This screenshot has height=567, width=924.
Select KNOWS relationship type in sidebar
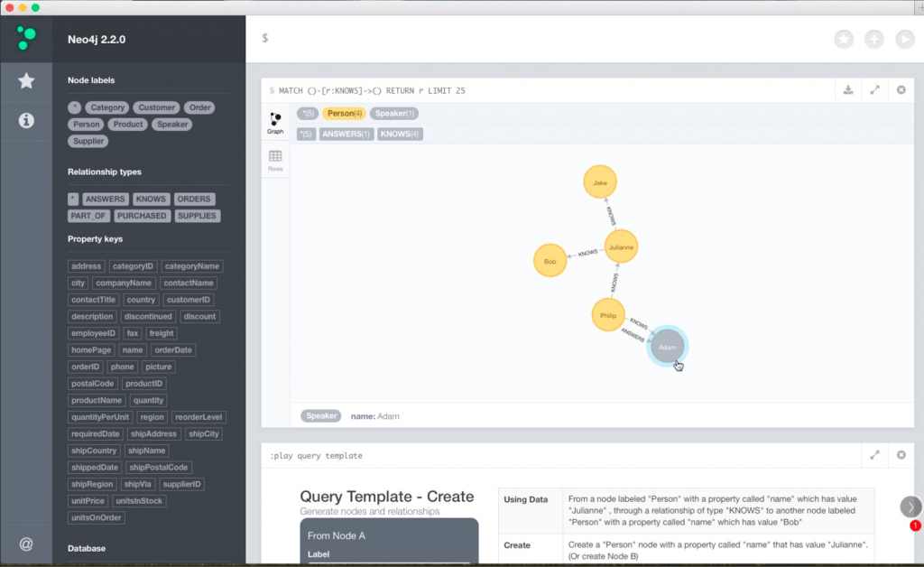pos(151,200)
